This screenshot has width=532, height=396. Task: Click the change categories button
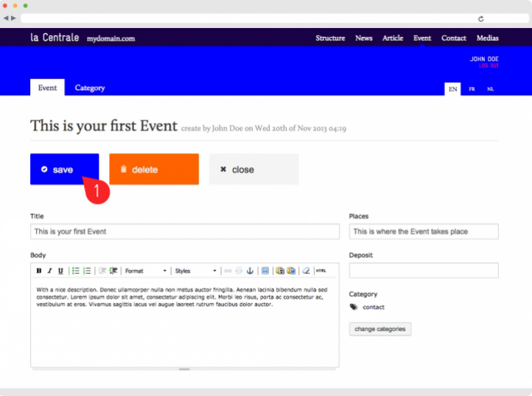tap(380, 329)
